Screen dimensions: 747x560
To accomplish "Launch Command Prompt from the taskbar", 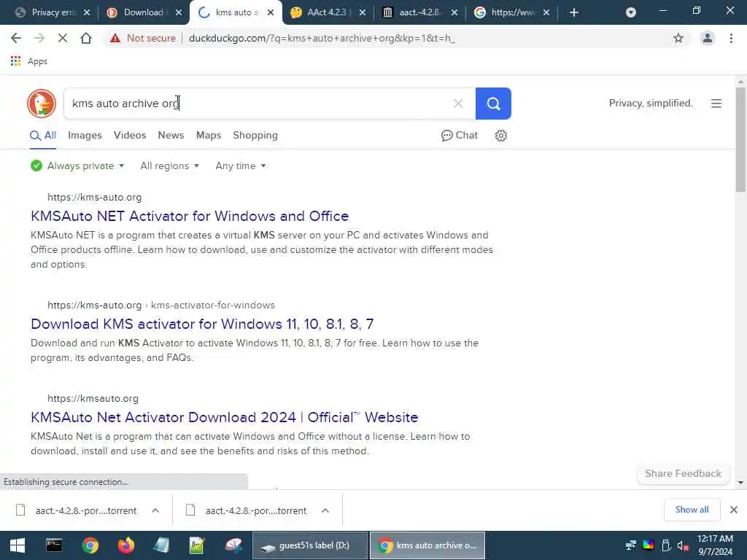I will [54, 545].
